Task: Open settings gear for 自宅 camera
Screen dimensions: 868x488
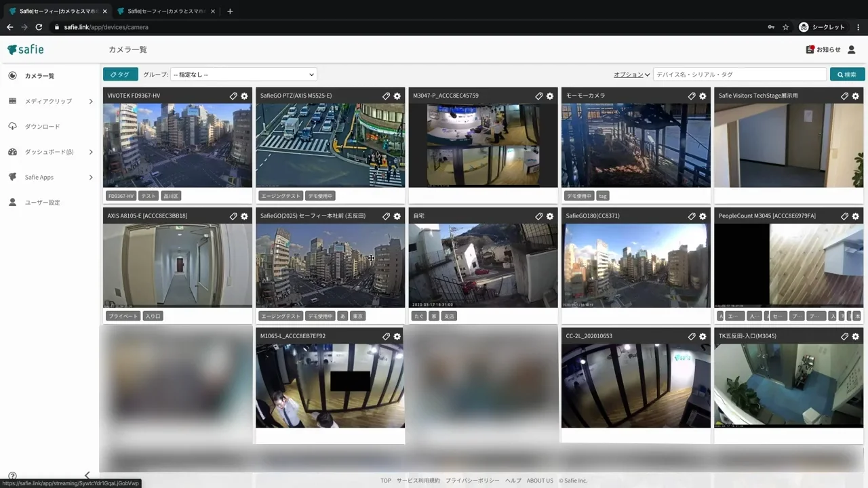Action: click(550, 216)
